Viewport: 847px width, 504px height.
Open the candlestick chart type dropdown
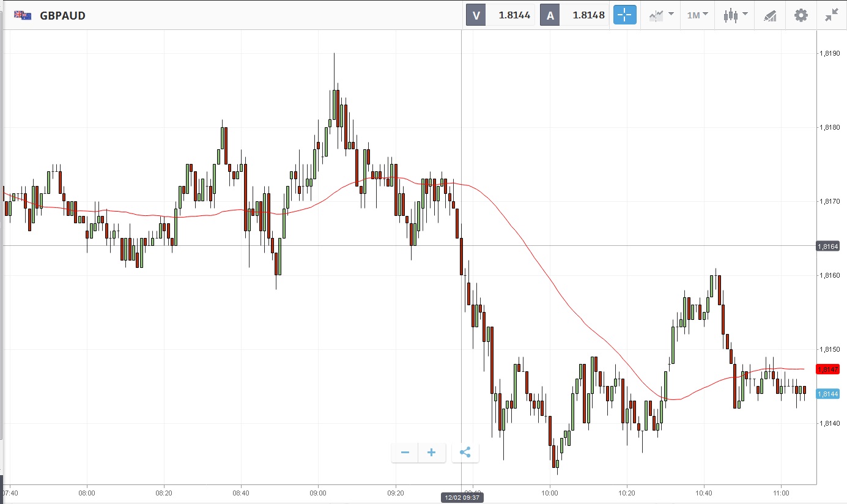[x=734, y=15]
